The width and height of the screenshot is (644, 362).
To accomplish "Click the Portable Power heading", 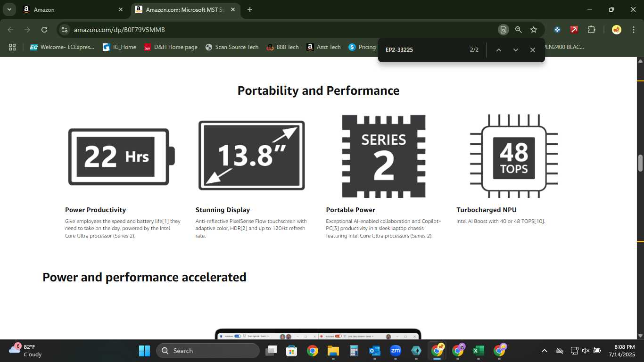I will (x=350, y=210).
